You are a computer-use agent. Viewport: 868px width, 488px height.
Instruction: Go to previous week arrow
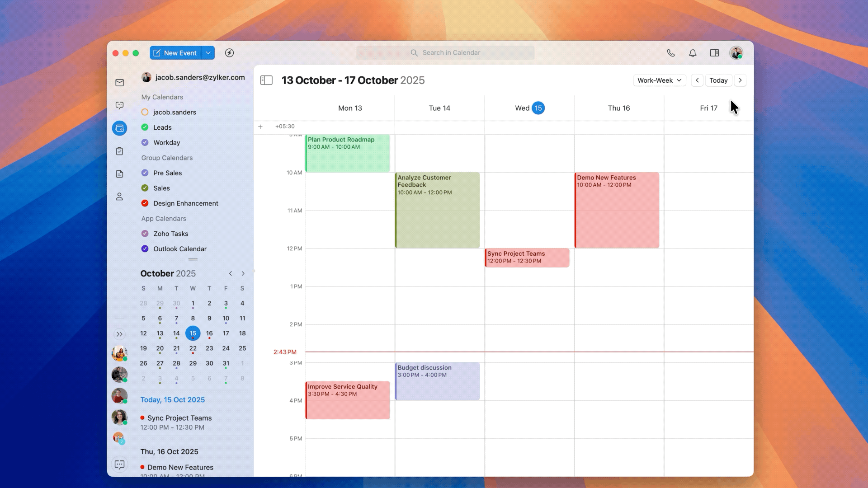pyautogui.click(x=697, y=80)
